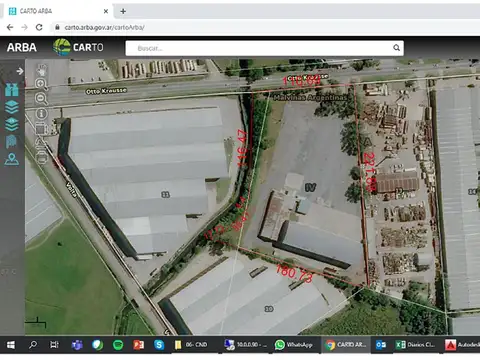Select the CARTO ARBA browser tab
Screen dimensions: 480x360
pos(57,11)
